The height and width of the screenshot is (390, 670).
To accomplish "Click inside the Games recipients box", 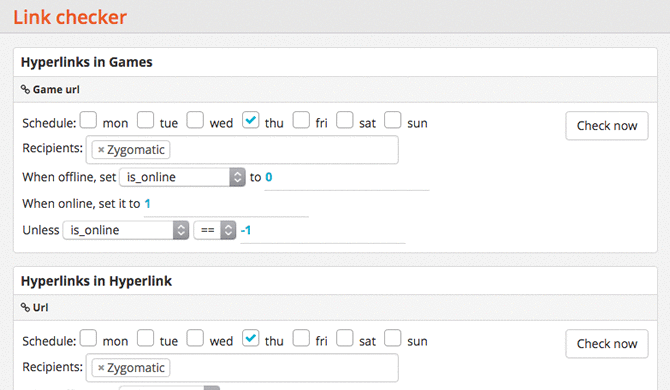I will tap(242, 150).
